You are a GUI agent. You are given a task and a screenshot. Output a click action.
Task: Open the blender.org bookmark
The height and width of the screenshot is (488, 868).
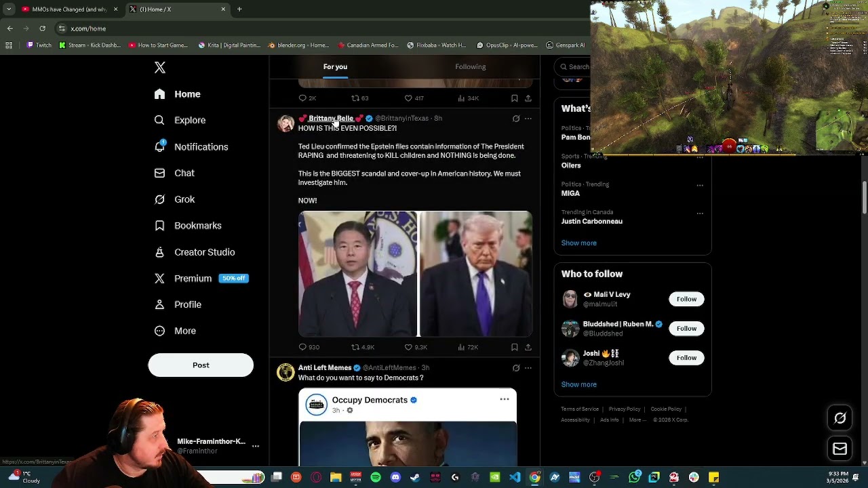click(x=298, y=45)
